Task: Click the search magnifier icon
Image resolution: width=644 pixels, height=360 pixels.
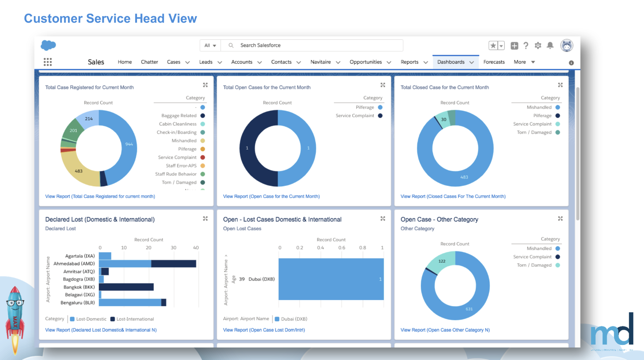Action: click(x=231, y=46)
